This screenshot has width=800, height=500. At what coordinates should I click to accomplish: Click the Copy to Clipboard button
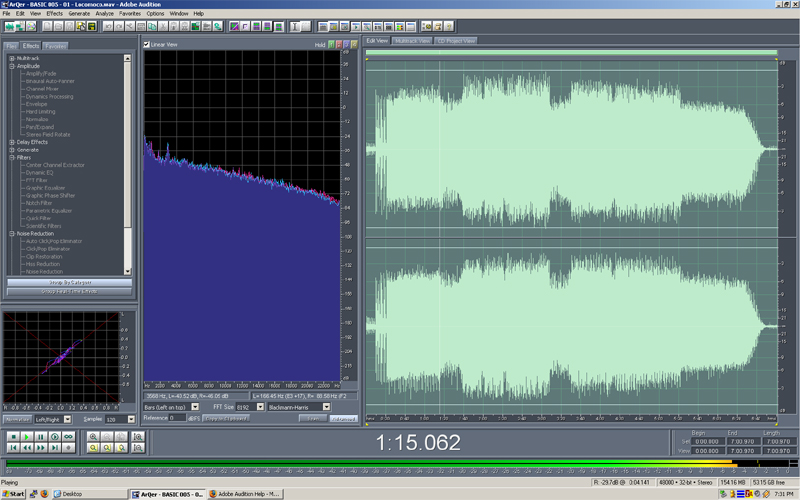[226, 418]
